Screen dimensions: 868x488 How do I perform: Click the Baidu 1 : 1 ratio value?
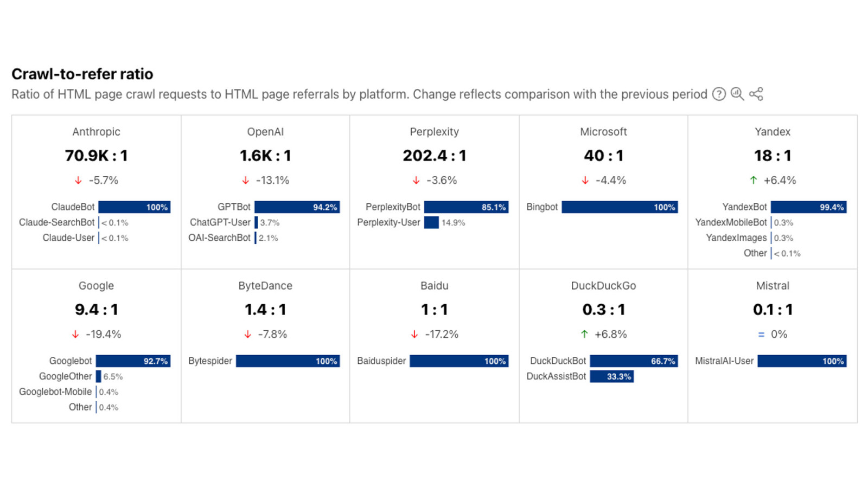coord(434,310)
